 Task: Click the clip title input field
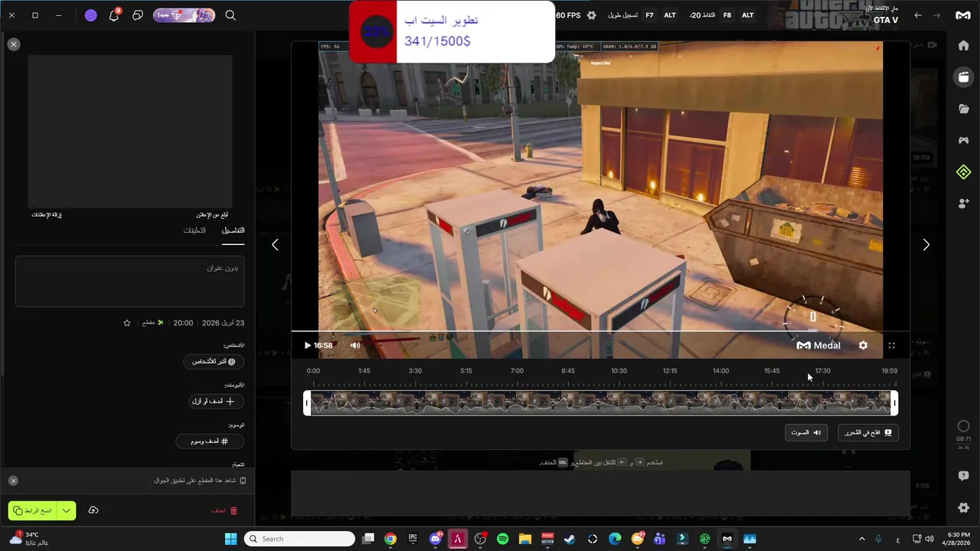tap(130, 281)
